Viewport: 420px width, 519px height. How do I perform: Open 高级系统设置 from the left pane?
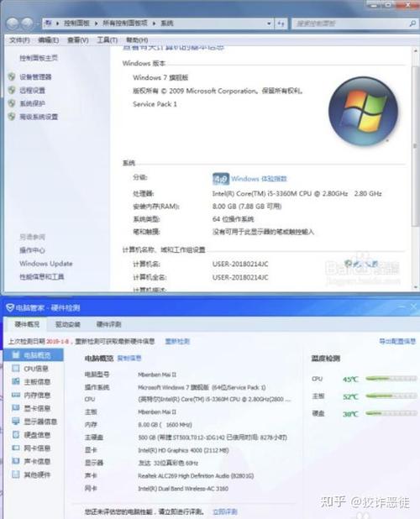[39, 117]
